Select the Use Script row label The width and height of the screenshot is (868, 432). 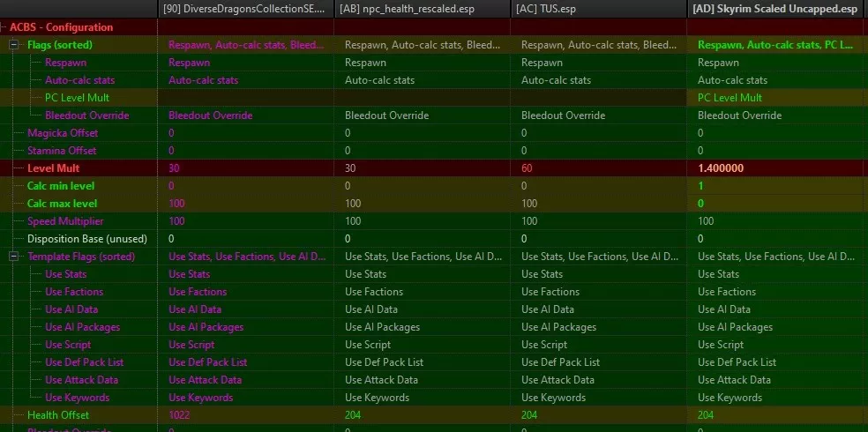tap(68, 345)
